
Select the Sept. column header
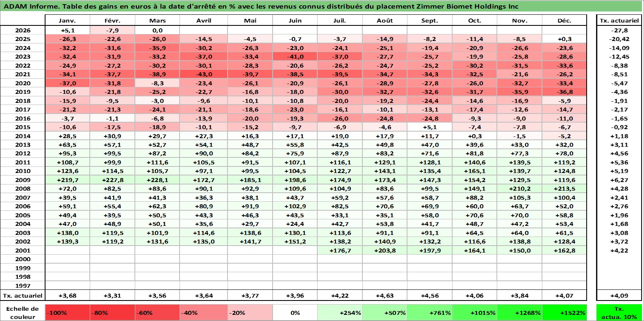(x=430, y=20)
